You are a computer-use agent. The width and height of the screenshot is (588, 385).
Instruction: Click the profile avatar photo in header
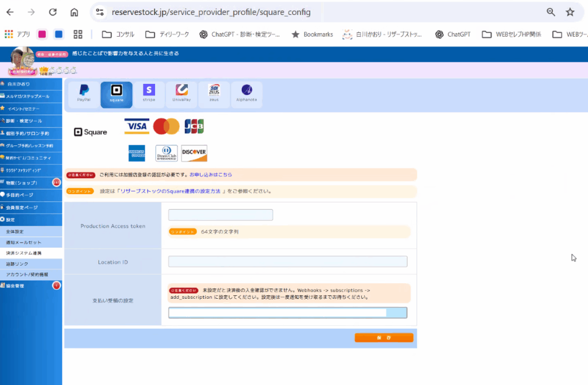(x=22, y=60)
